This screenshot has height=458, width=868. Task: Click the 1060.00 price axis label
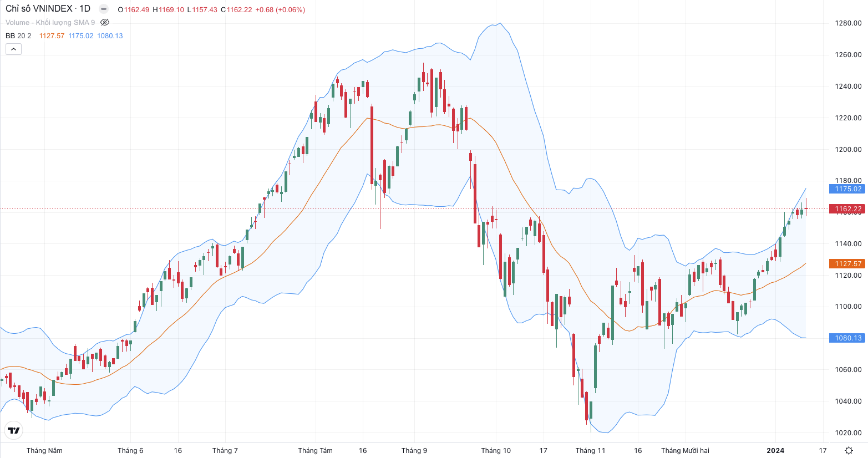click(x=849, y=369)
